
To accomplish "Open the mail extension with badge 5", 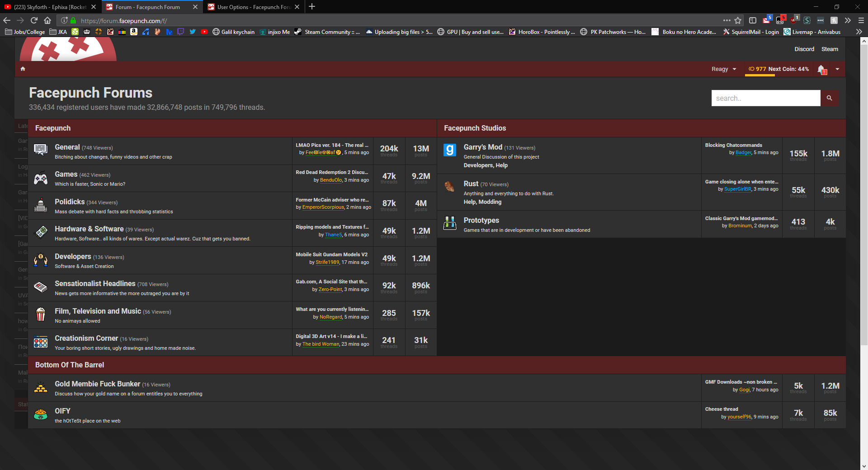I will [x=767, y=20].
